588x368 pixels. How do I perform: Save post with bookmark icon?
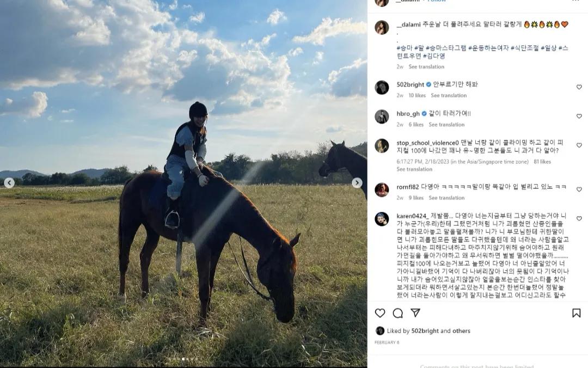pyautogui.click(x=577, y=313)
